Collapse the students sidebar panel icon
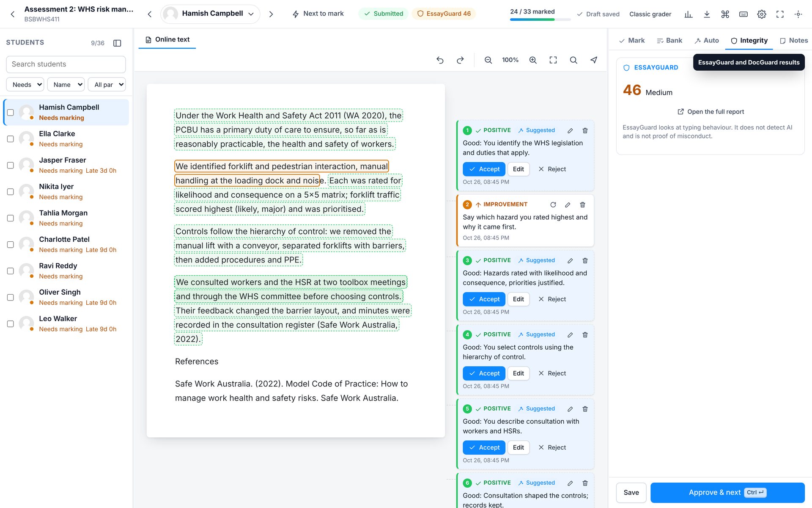The height and width of the screenshot is (508, 812). click(118, 43)
